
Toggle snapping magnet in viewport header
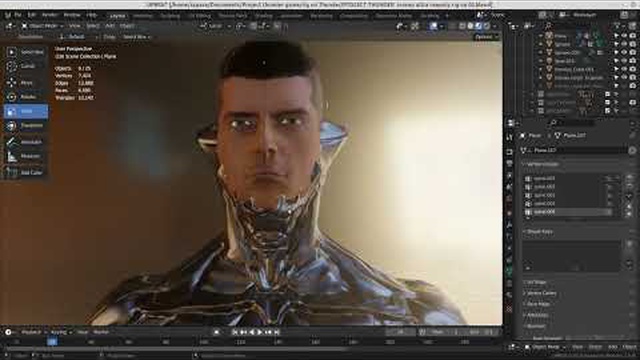253,26
